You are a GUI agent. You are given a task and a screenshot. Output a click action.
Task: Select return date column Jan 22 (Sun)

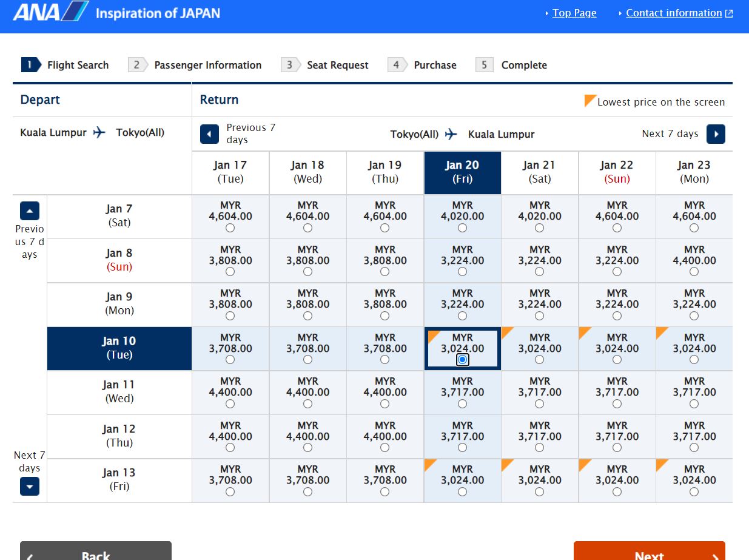[x=617, y=172]
